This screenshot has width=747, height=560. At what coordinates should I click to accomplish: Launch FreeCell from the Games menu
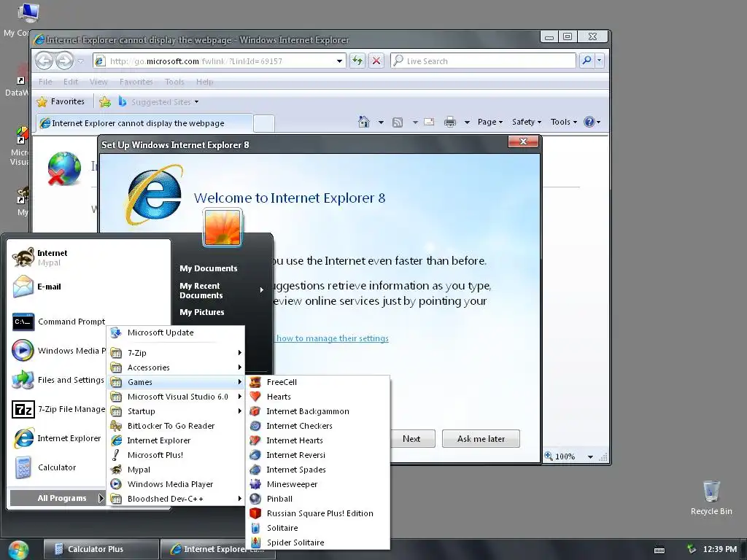[x=318, y=382]
